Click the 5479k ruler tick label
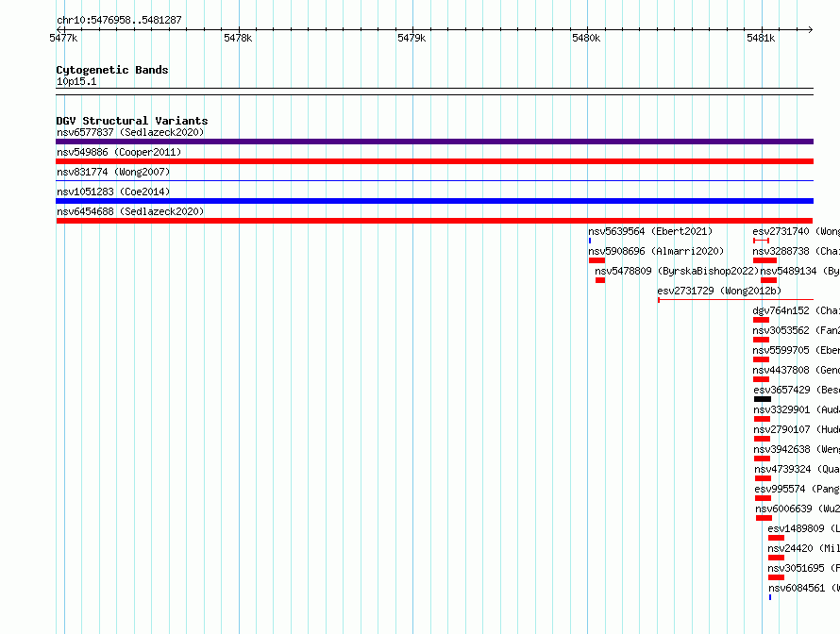 pyautogui.click(x=412, y=38)
